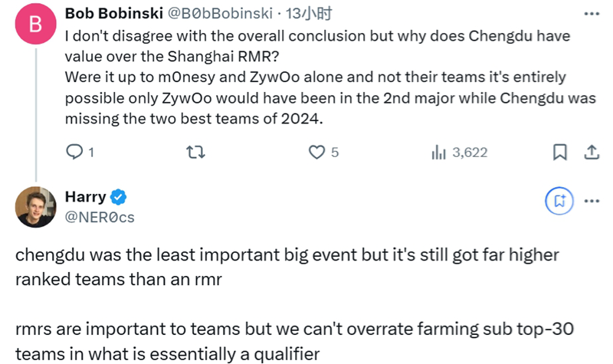This screenshot has height=364, width=613.
Task: Click Harry's blue verified badge
Action: (119, 198)
